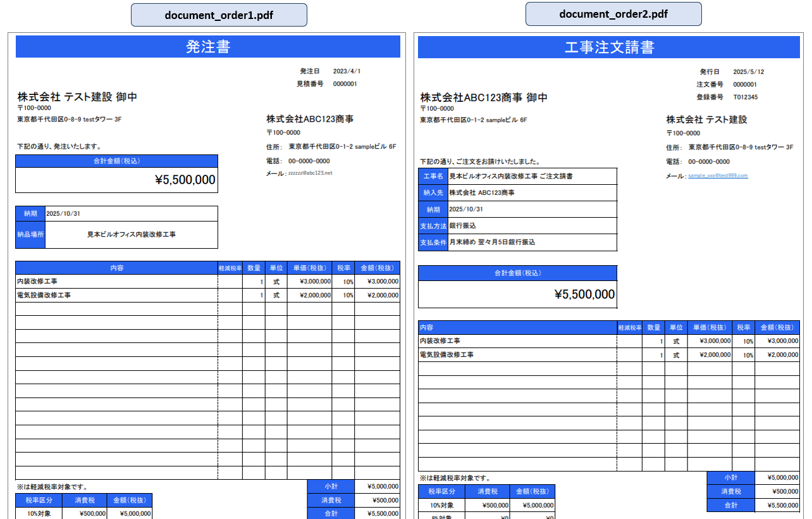
Task: Click the 発注書 title banner
Action: pyautogui.click(x=208, y=46)
